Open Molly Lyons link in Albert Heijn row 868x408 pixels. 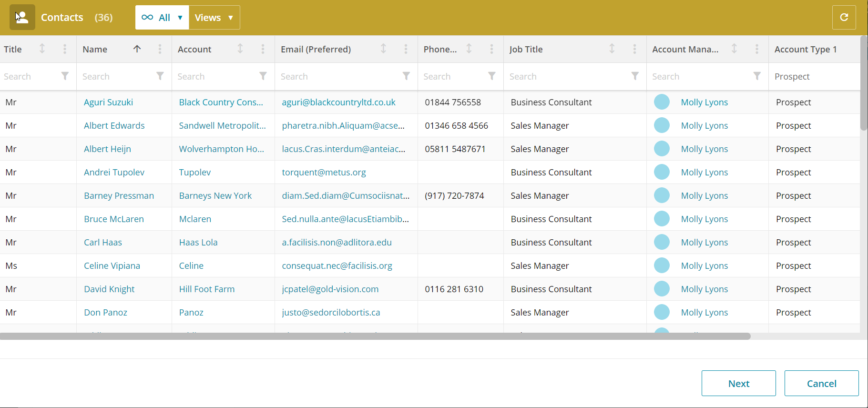[704, 149]
